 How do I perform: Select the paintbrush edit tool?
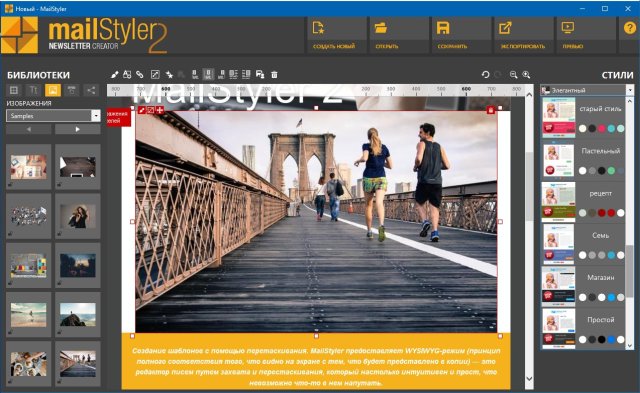pos(115,74)
